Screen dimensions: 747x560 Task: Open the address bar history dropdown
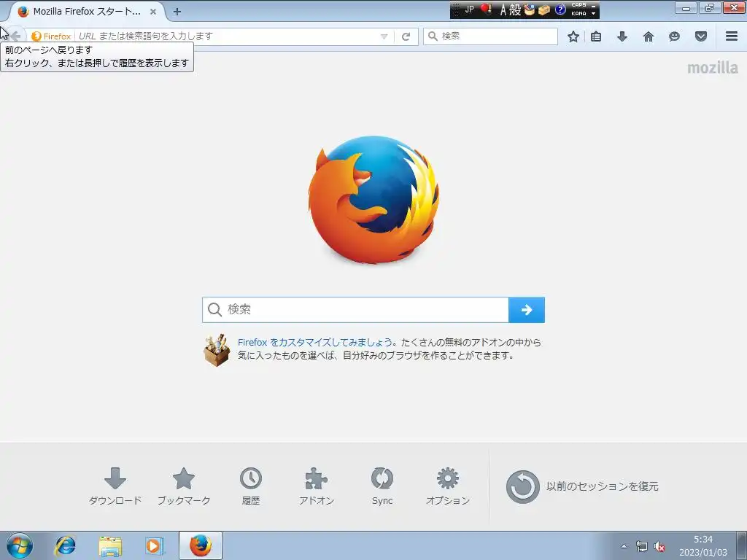pyautogui.click(x=384, y=36)
